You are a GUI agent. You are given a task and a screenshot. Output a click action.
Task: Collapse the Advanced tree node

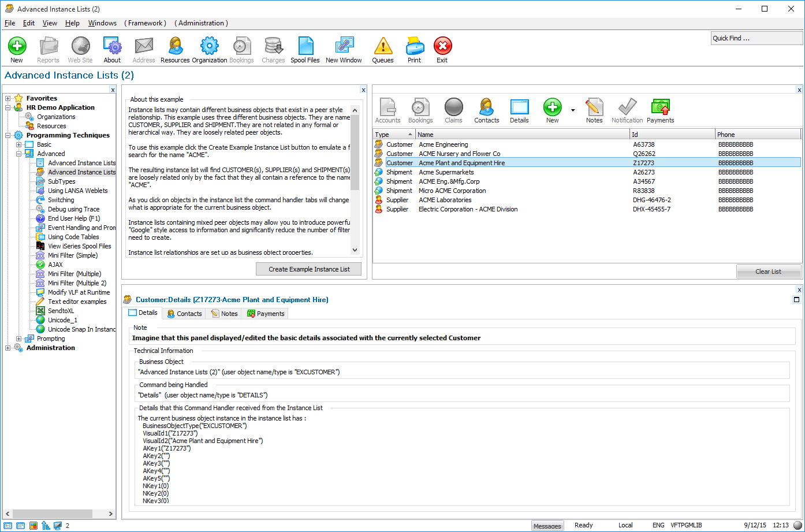click(19, 154)
